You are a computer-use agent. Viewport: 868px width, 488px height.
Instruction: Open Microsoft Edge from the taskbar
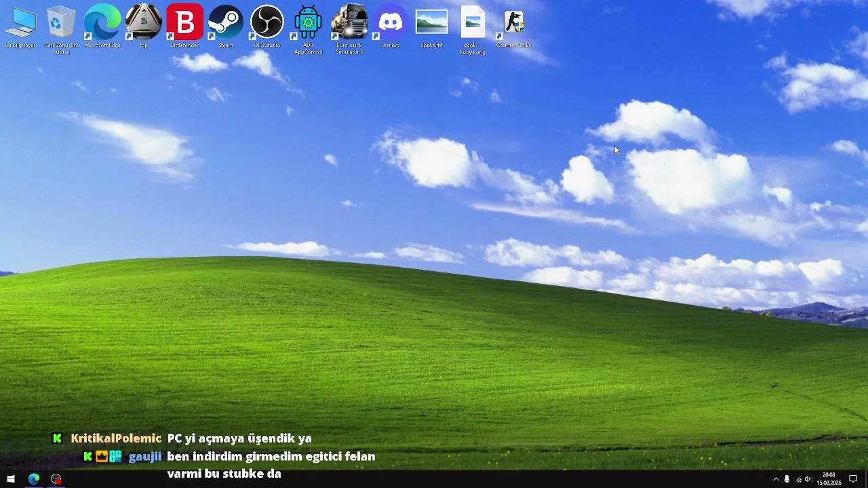click(34, 479)
